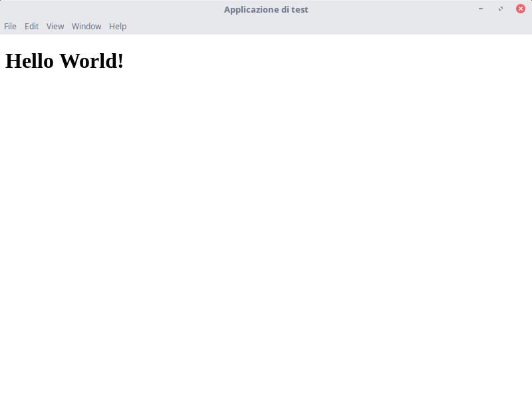Click the Applicazione di test window title
532x417 pixels.
(x=266, y=9)
